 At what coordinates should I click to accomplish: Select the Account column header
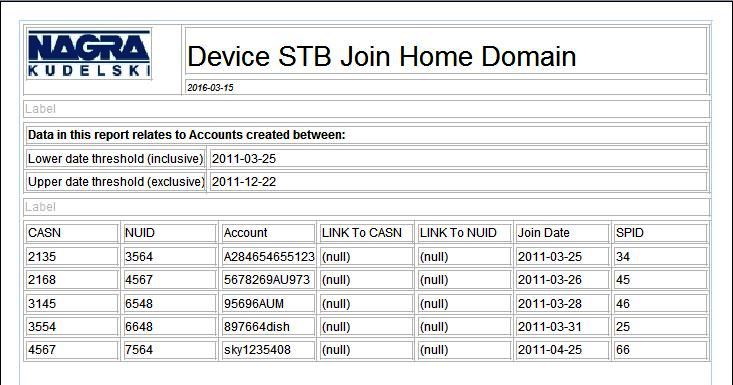tap(268, 233)
